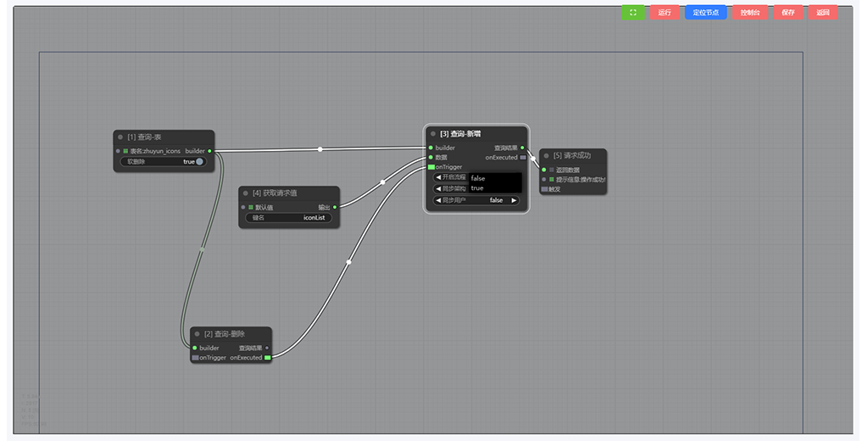
Task: Click the 键名 iconList input field
Action: click(x=288, y=218)
